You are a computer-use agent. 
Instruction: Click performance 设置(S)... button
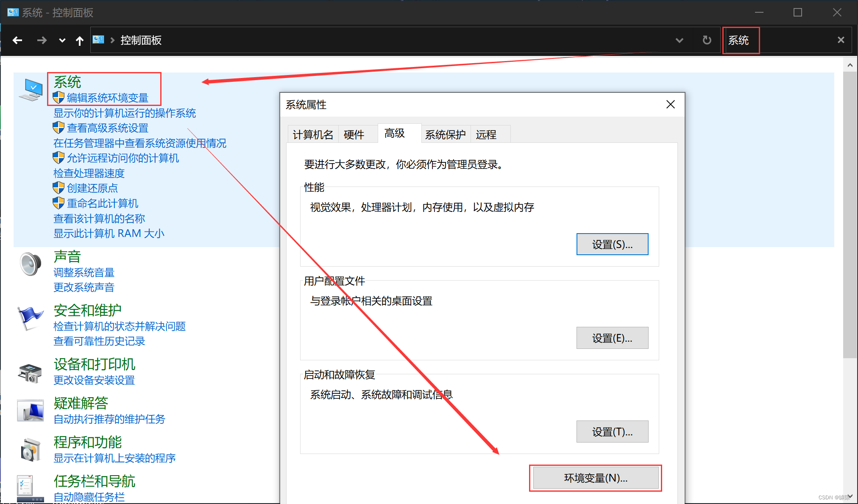point(612,245)
